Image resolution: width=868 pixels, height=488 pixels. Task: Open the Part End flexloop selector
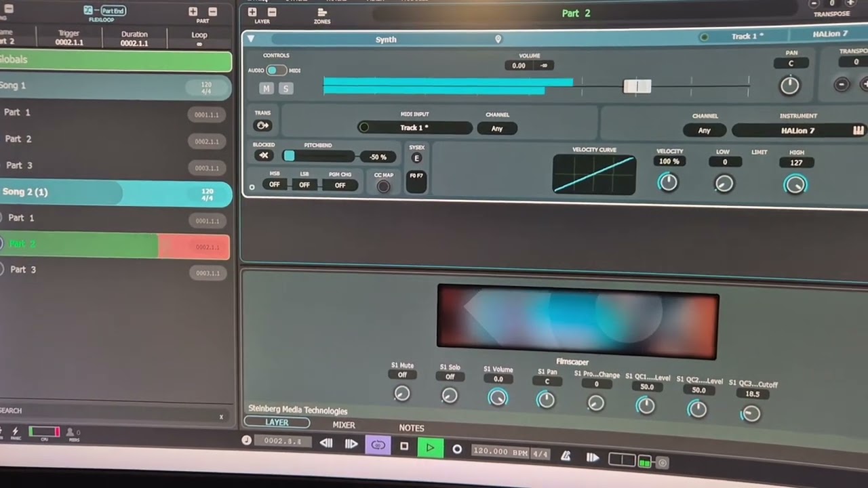113,11
